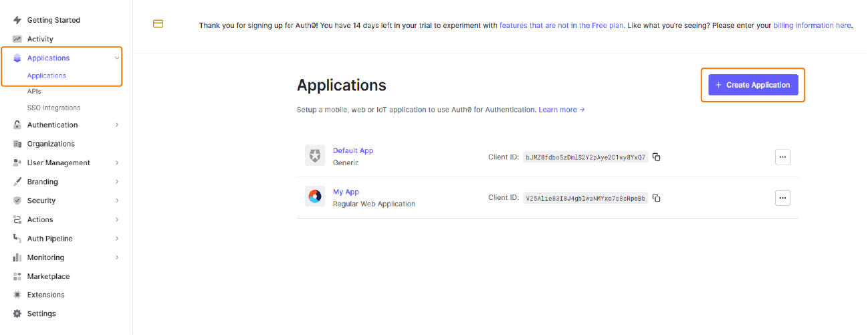Click the Applications layers icon in sidebar

pos(17,58)
